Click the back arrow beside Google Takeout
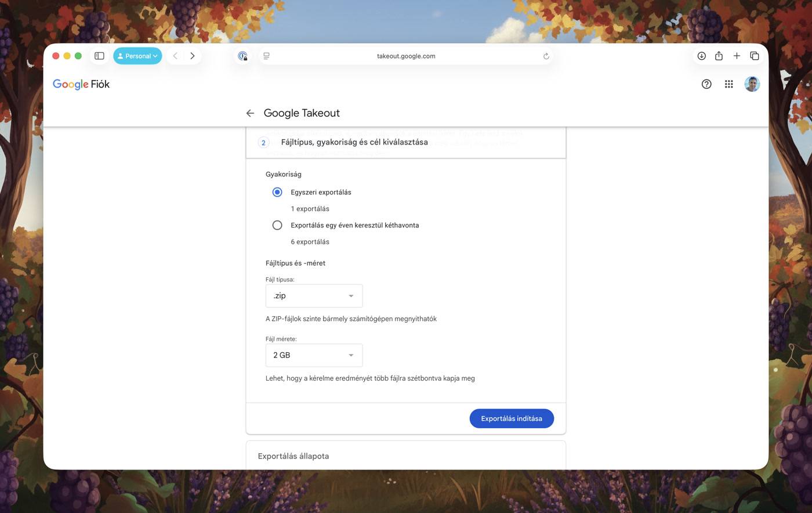812x513 pixels. 250,113
